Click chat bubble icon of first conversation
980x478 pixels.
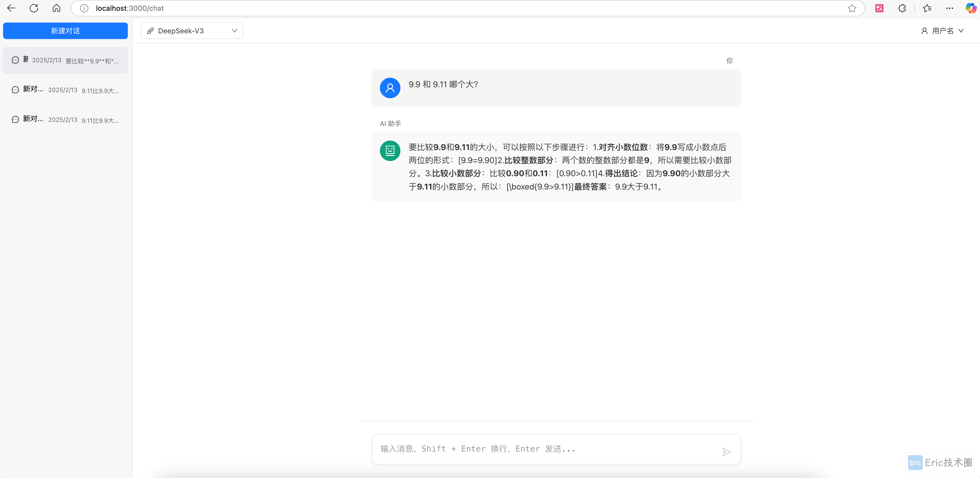tap(15, 60)
